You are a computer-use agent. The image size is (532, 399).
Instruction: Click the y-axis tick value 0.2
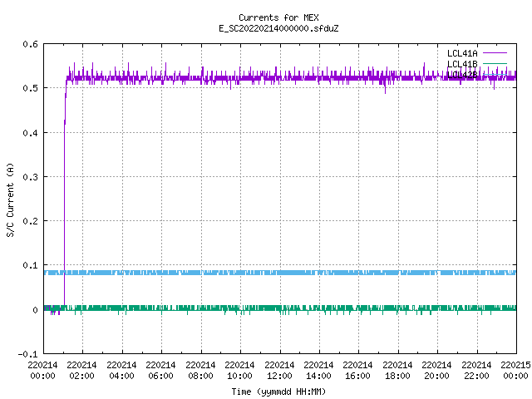(30, 221)
